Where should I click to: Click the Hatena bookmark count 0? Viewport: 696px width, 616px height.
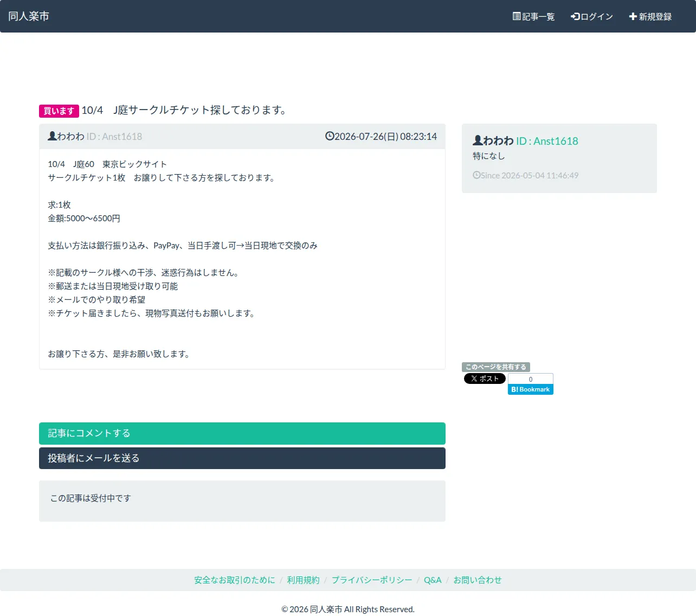point(531,379)
